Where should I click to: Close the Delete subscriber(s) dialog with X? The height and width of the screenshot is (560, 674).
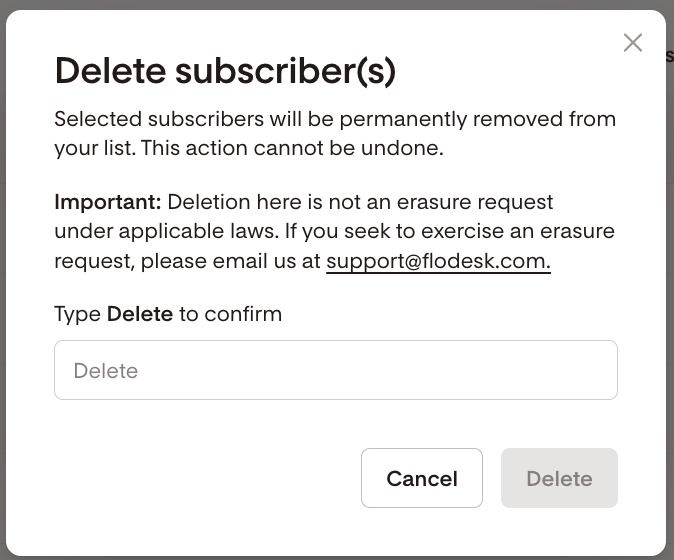click(632, 43)
